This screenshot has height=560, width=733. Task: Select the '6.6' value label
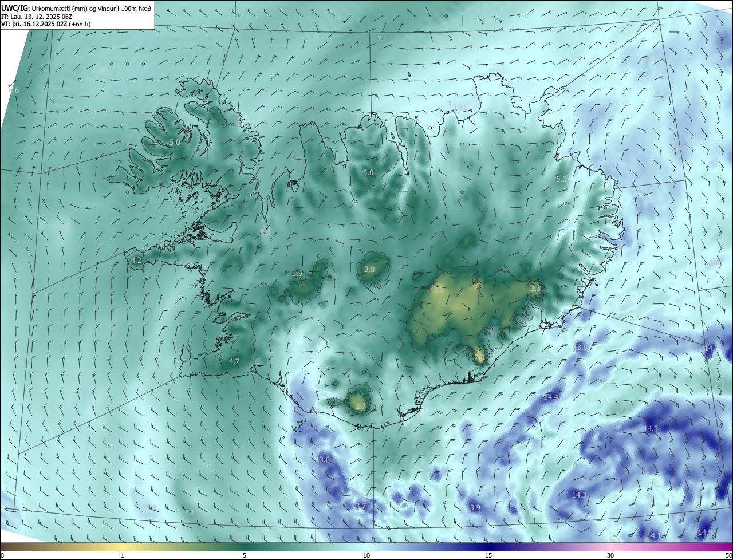14,90
